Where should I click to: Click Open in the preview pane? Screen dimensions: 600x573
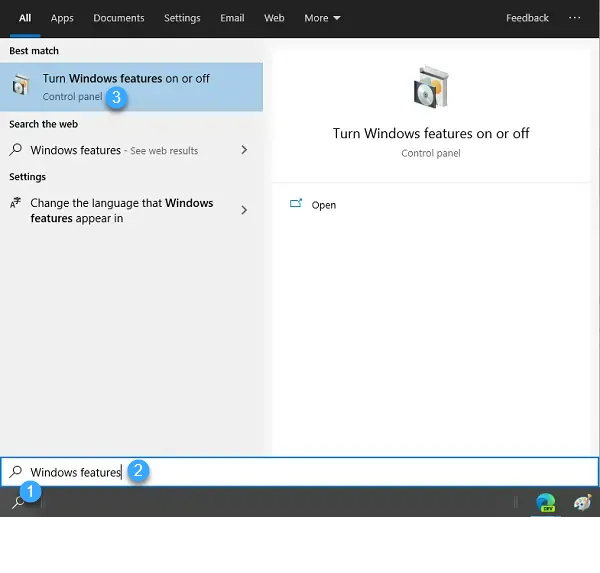[x=324, y=205]
